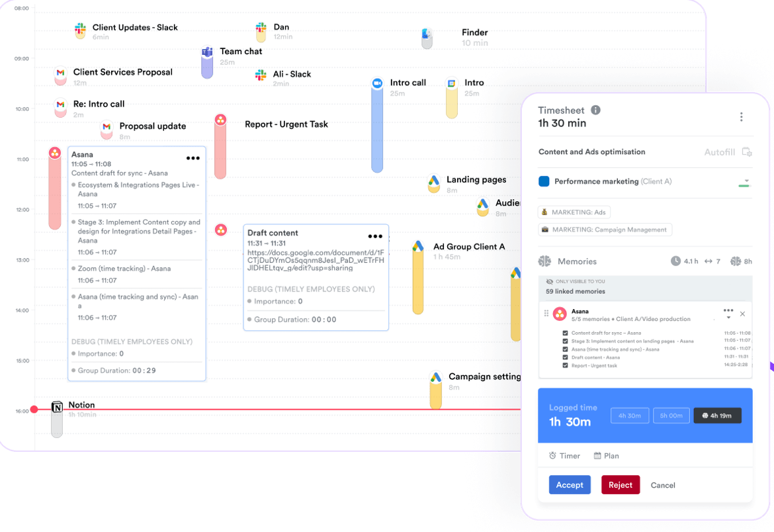The width and height of the screenshot is (774, 532).
Task: Click the Autofill settings icon
Action: 748,152
